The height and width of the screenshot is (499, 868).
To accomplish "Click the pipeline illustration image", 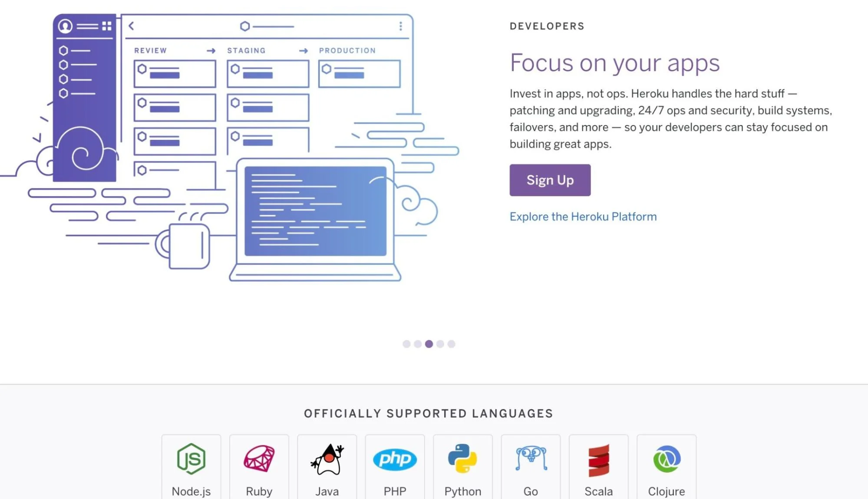I will click(x=230, y=148).
